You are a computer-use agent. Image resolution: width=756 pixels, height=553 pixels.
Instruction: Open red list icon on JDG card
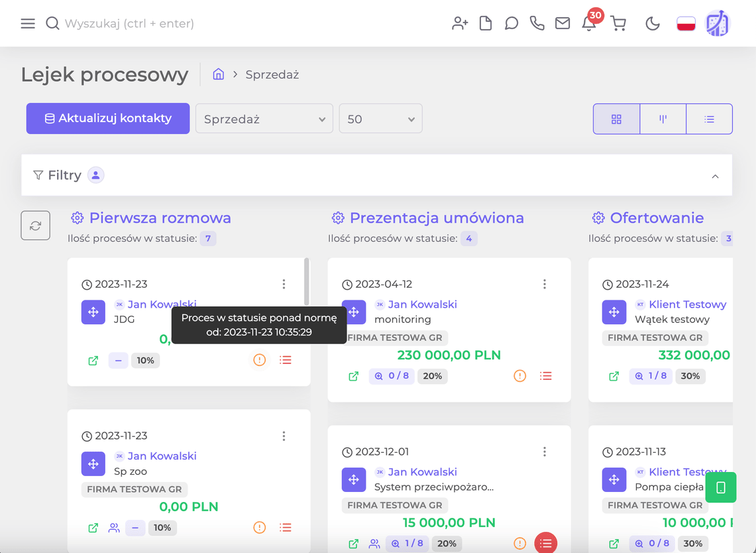[x=286, y=360]
